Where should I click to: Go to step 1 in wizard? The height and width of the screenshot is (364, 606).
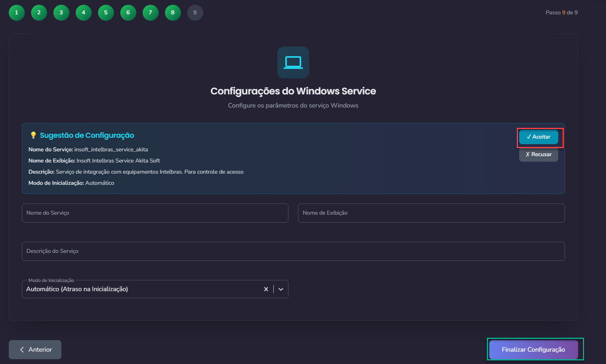17,13
